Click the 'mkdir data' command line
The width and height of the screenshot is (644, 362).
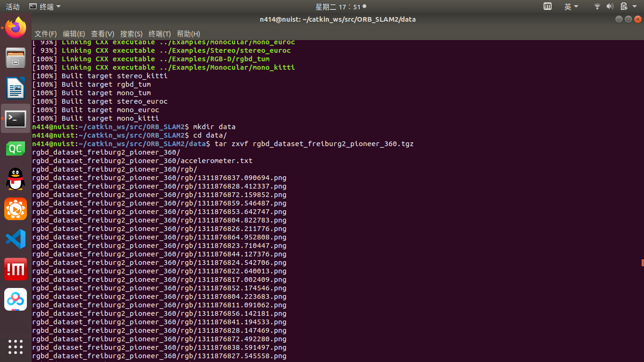(x=134, y=127)
